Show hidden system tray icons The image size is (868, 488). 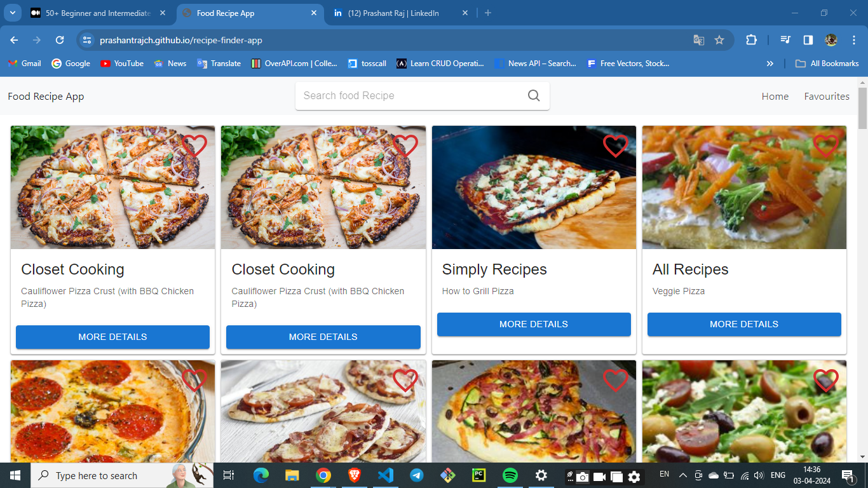pos(683,475)
